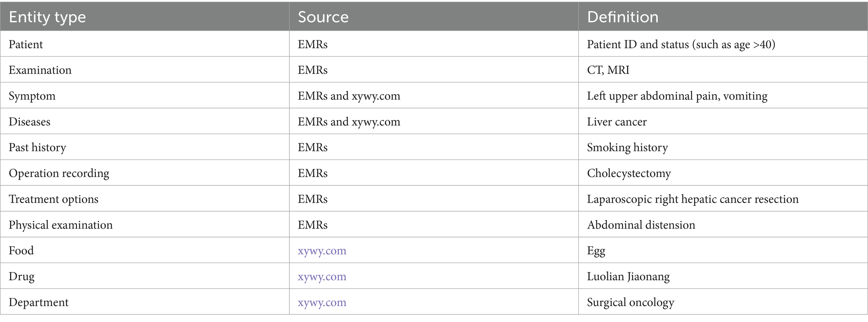This screenshot has height=322, width=868.
Task: Click the "Symptom" entity cell
Action: point(32,96)
